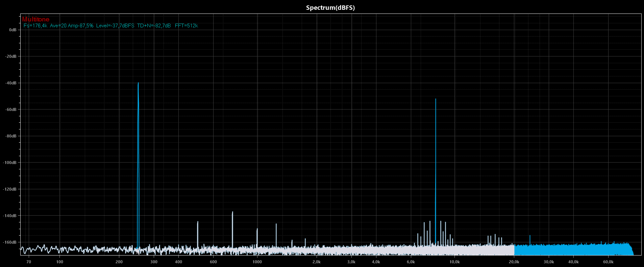Click the Level=-37,7dBFS readout
644x267 pixels.
[x=115, y=26]
